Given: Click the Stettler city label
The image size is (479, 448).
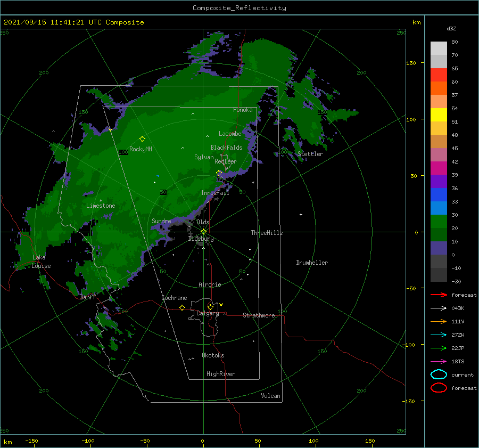Looking at the screenshot, I should [x=310, y=154].
